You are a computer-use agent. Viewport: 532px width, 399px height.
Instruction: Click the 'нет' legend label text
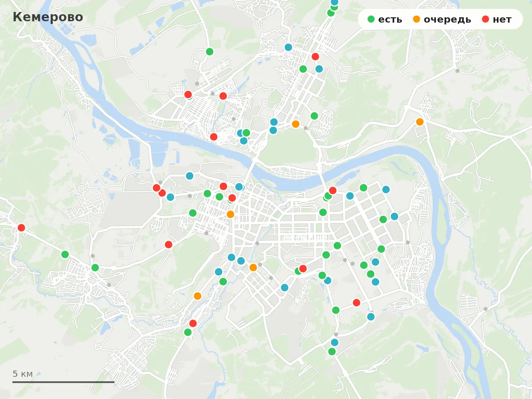click(502, 20)
